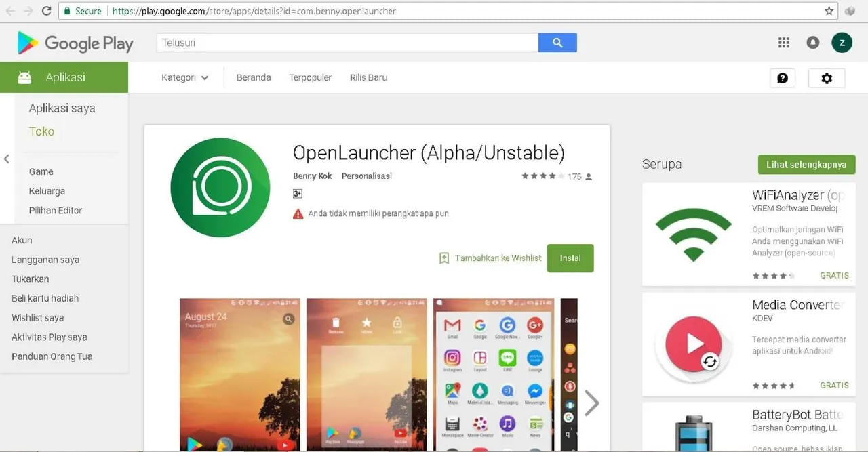
Task: Select Toko in the sidebar
Action: click(41, 131)
